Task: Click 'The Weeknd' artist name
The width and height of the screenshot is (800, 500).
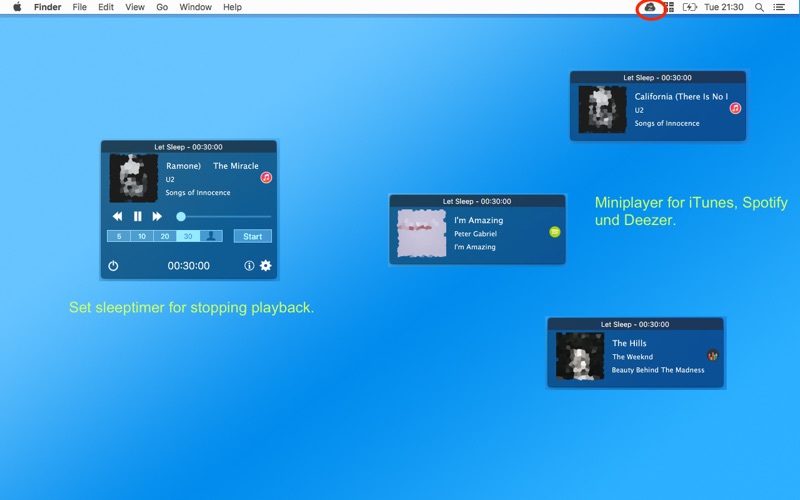Action: pos(633,357)
